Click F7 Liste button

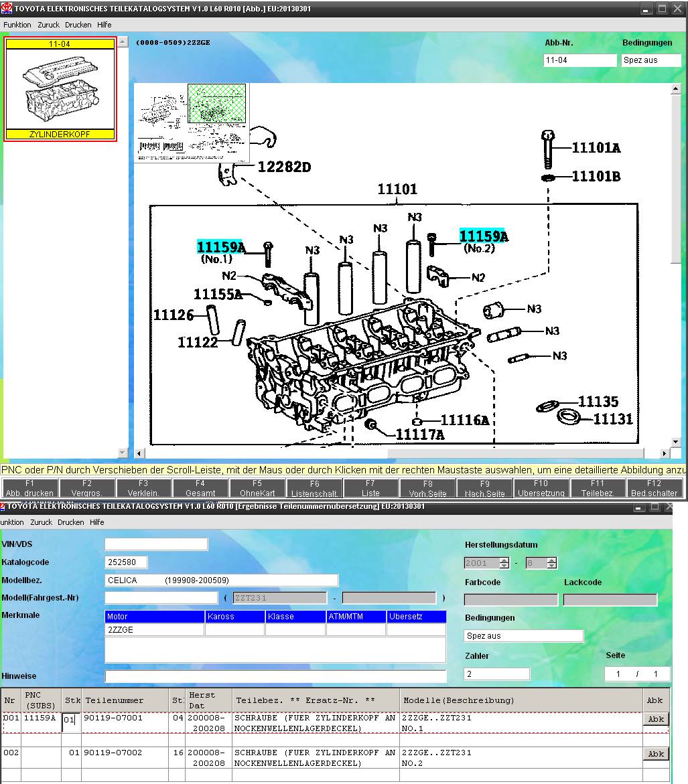pyautogui.click(x=370, y=488)
